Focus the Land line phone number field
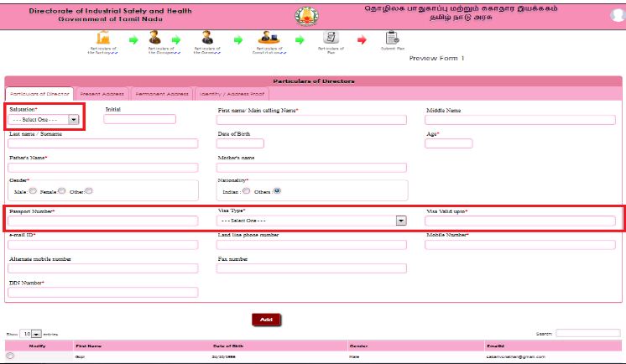The width and height of the screenshot is (626, 364). click(x=311, y=245)
